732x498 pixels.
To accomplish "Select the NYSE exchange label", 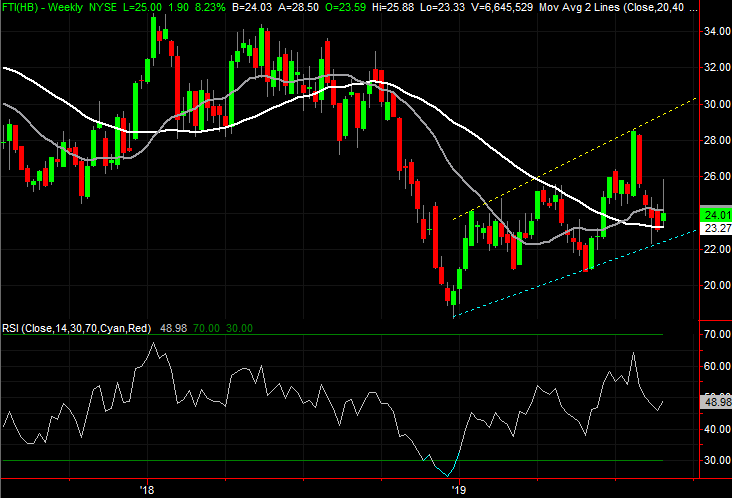I will [103, 7].
